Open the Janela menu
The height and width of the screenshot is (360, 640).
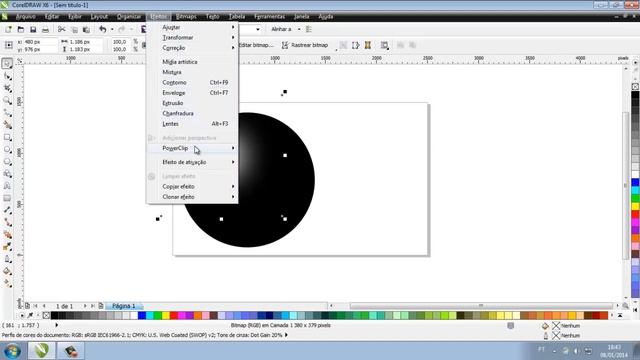click(302, 17)
